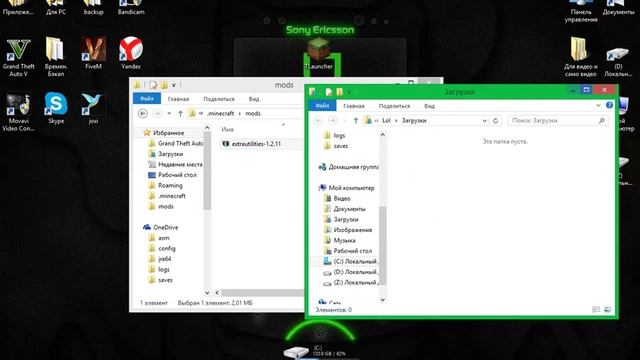Launch Yandex browser from desktop

click(x=131, y=53)
